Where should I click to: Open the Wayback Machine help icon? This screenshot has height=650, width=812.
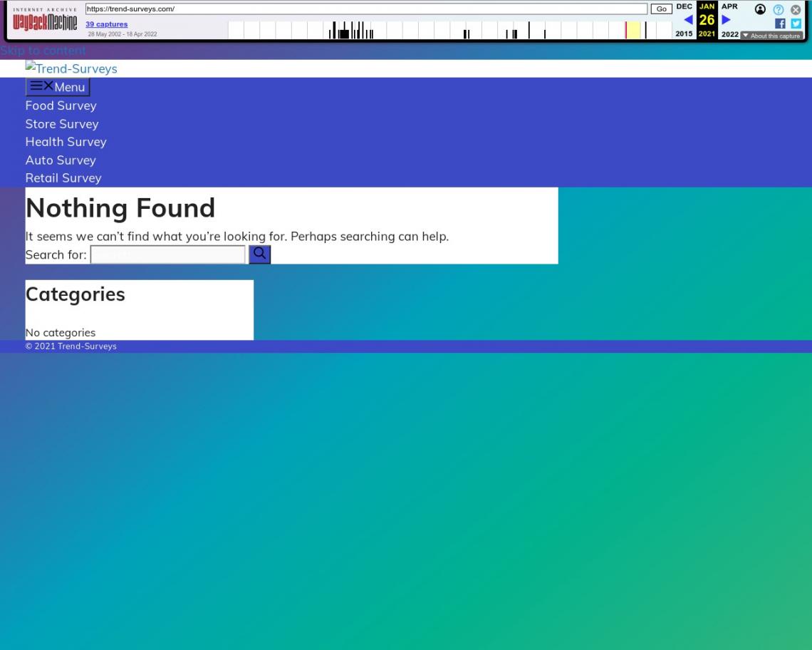tap(779, 9)
